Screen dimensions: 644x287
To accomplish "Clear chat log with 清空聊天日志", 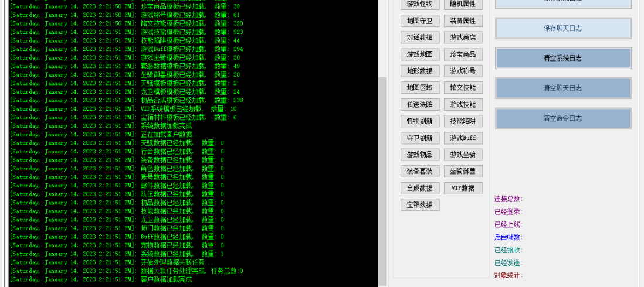I will [x=563, y=88].
